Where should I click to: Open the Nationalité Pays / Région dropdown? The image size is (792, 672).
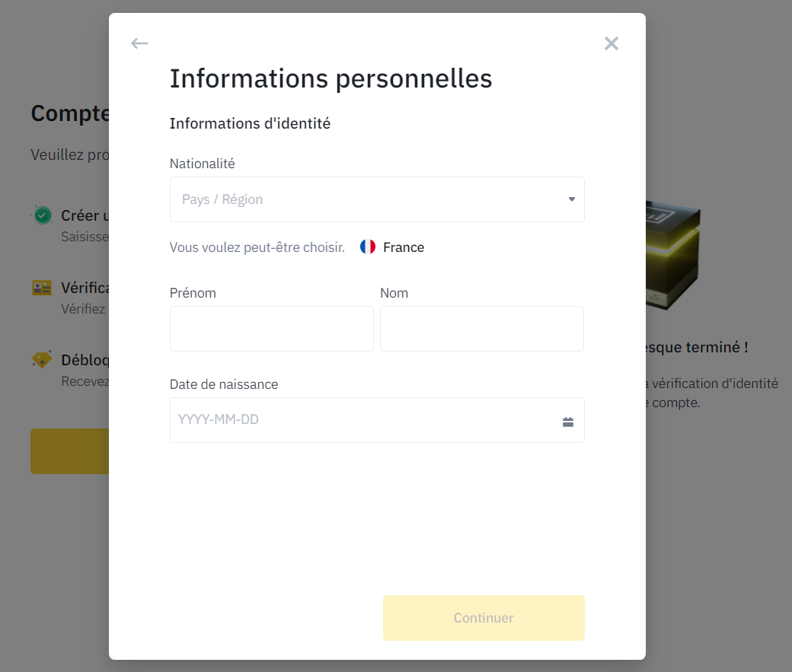[x=377, y=199]
